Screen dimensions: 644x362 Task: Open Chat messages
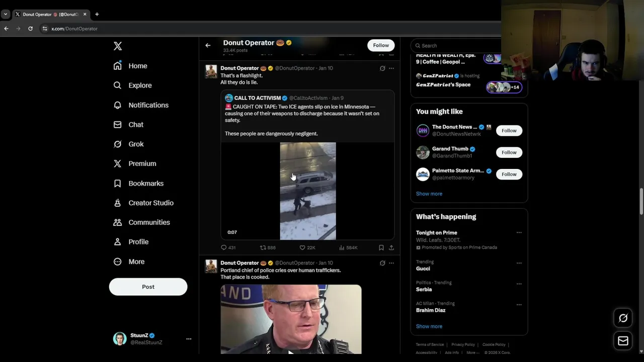128,125
